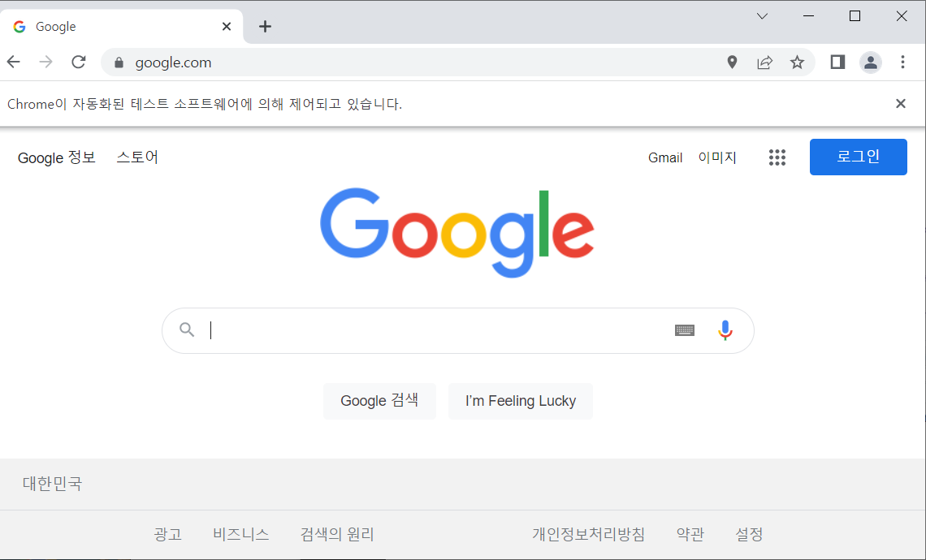
Task: Dismiss the automated test software infobar
Action: pos(901,104)
